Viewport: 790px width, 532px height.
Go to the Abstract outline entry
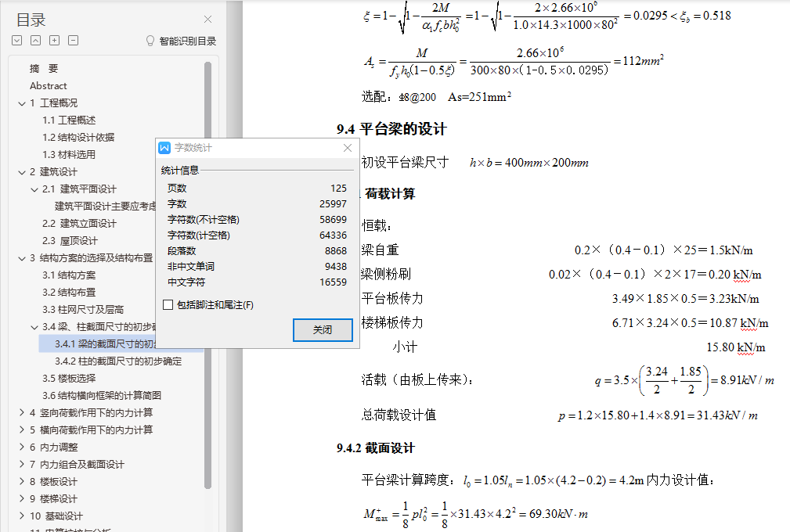[48, 85]
